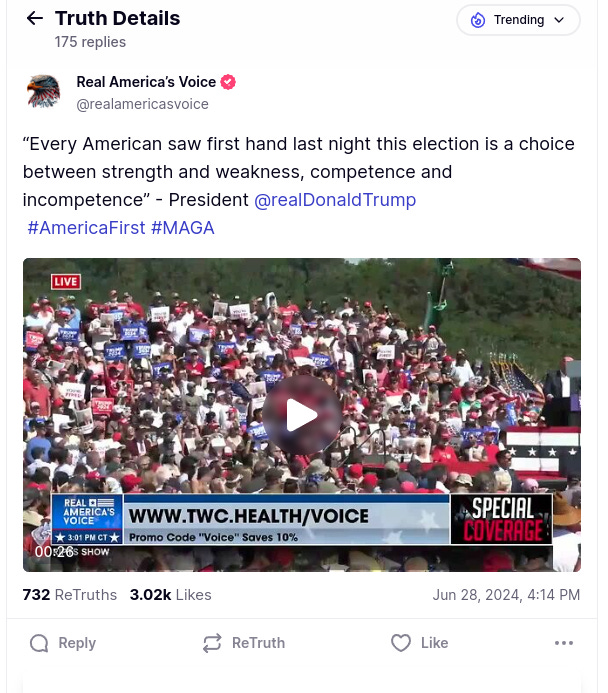Click the red verified badge
The width and height of the screenshot is (608, 693).
tap(228, 82)
